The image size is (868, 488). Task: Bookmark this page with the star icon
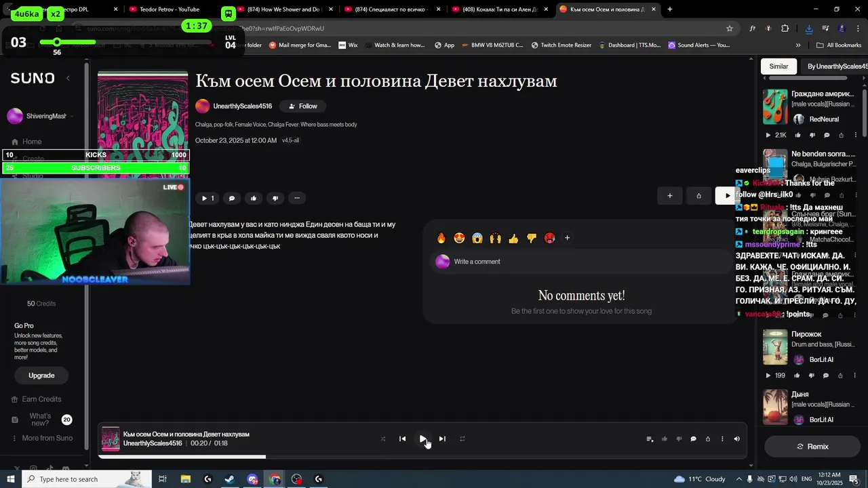pos(730,28)
